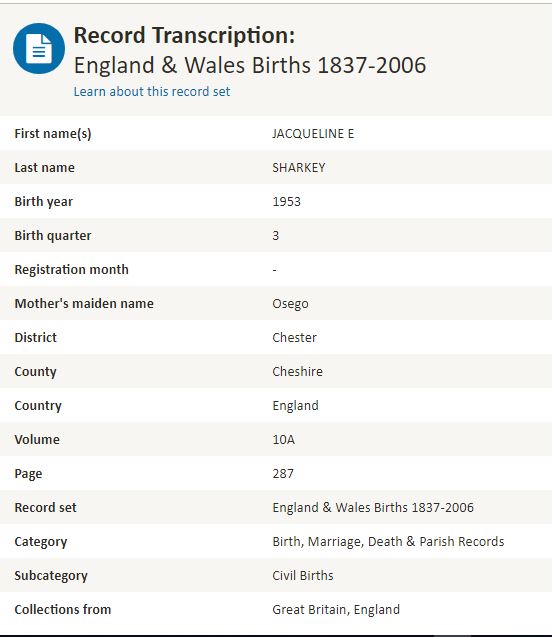Click the Page value 287
Screen dimensions: 552x637
coord(283,473)
